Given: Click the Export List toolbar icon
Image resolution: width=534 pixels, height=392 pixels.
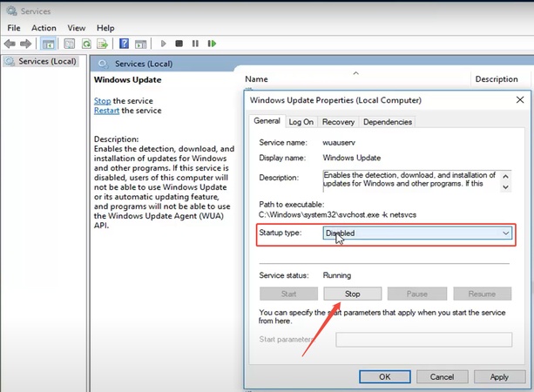Looking at the screenshot, I should (x=103, y=43).
